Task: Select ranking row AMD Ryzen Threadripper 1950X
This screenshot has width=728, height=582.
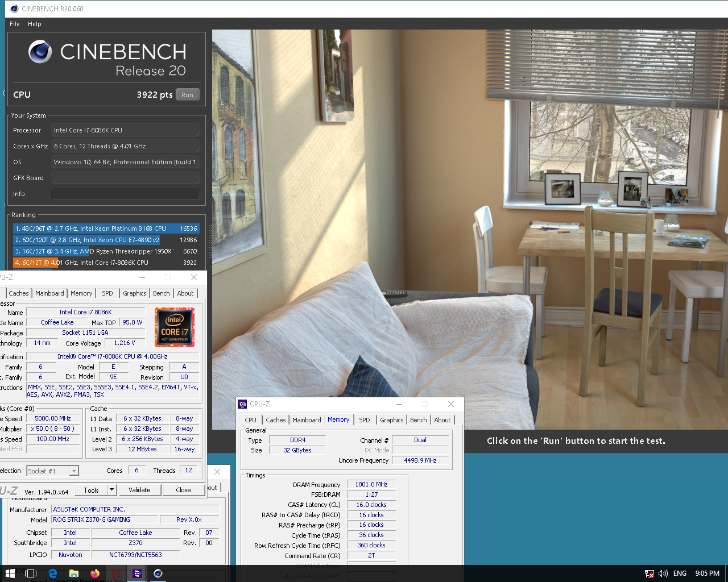Action: (106, 251)
